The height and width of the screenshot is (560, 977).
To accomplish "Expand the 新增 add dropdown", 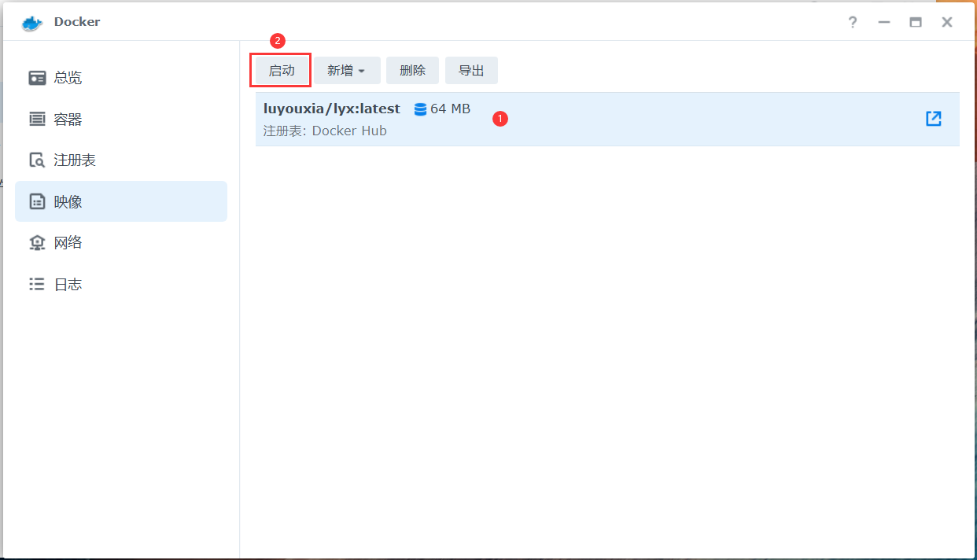I will [348, 70].
